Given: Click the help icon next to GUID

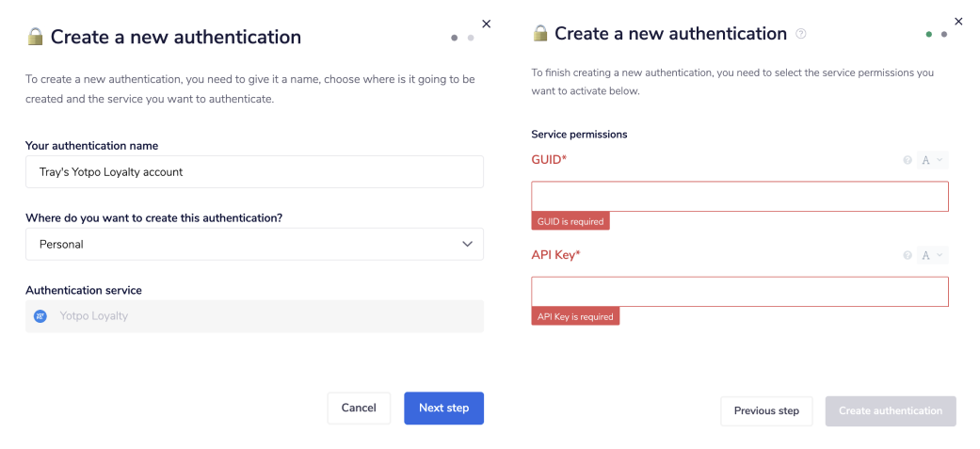Looking at the screenshot, I should [908, 160].
